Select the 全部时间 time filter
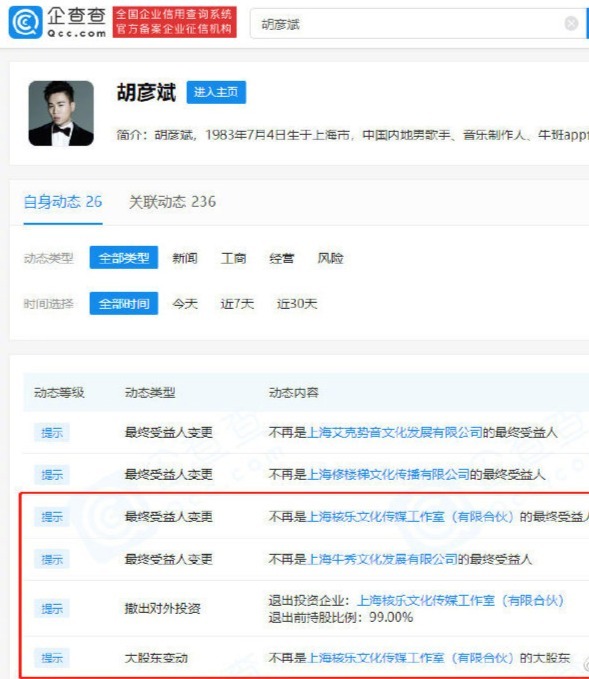The image size is (589, 679). 124,304
